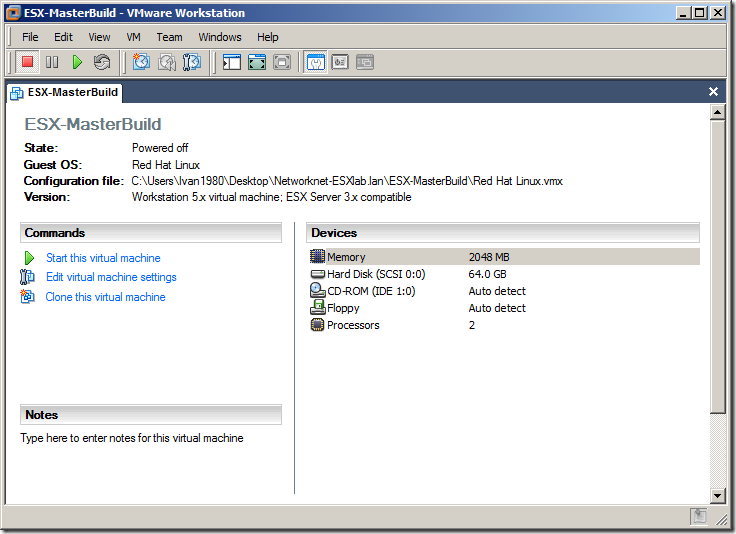Click the Workstation 5.x version text
The image size is (736, 534).
pyautogui.click(x=271, y=197)
